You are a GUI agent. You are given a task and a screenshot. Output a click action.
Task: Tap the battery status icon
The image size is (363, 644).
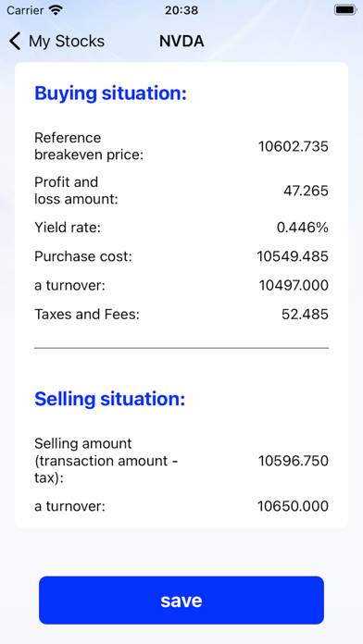[344, 10]
